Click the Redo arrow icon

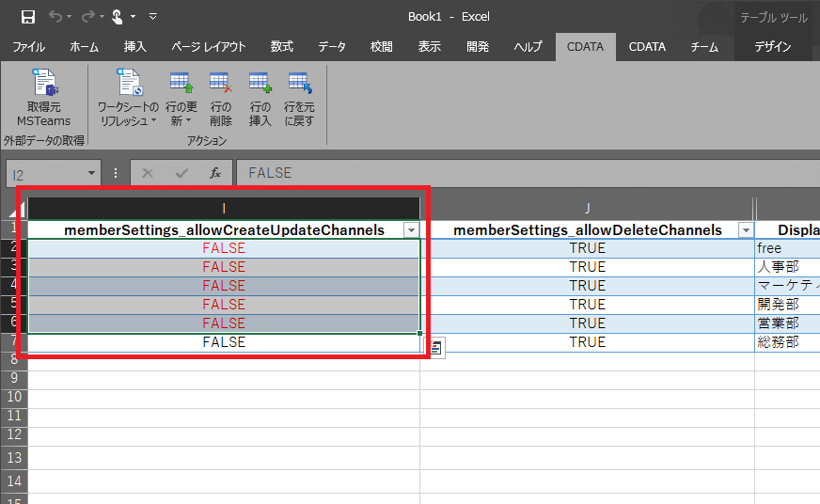pyautogui.click(x=87, y=16)
